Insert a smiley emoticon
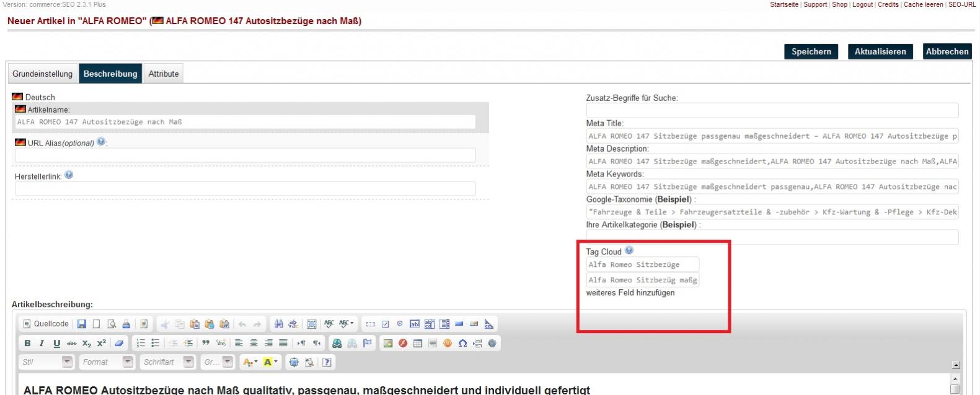 (448, 344)
